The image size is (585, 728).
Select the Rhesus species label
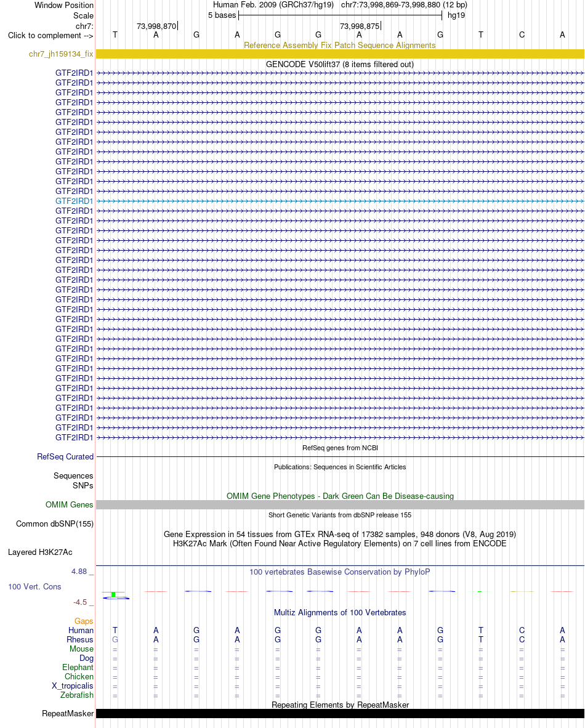tap(80, 640)
